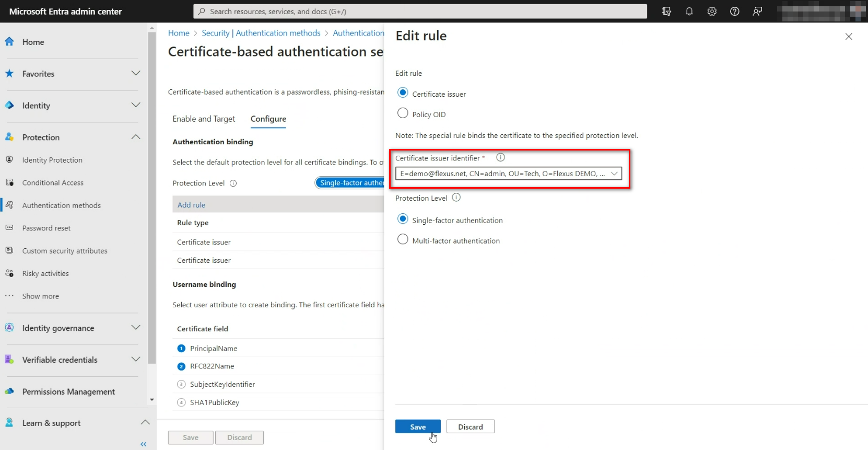Collapse the Learn & support section
868x450 pixels.
[x=145, y=422]
